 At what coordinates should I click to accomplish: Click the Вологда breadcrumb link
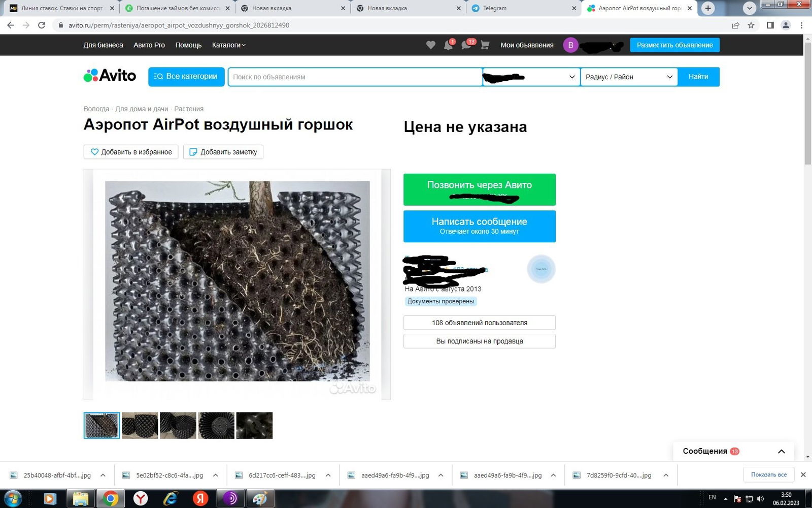tap(96, 109)
